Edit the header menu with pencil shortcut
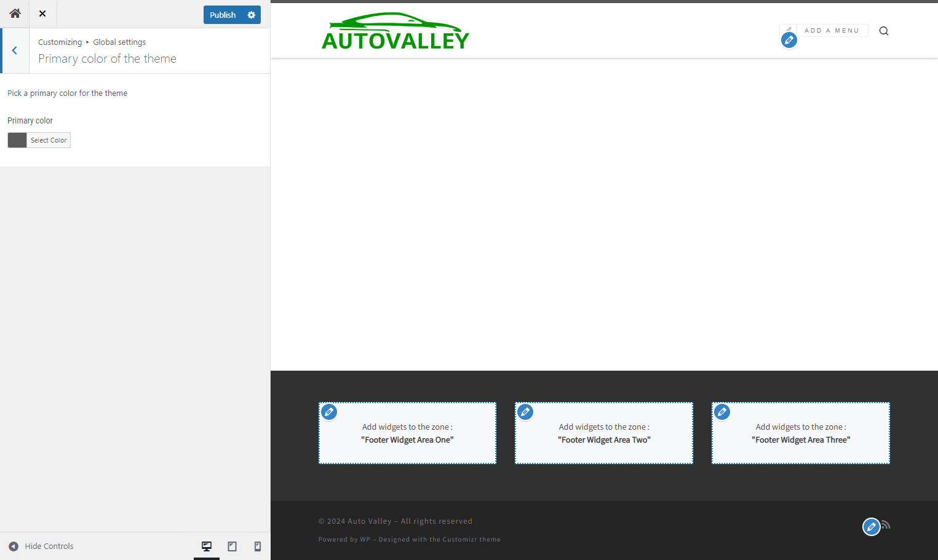 click(x=789, y=40)
